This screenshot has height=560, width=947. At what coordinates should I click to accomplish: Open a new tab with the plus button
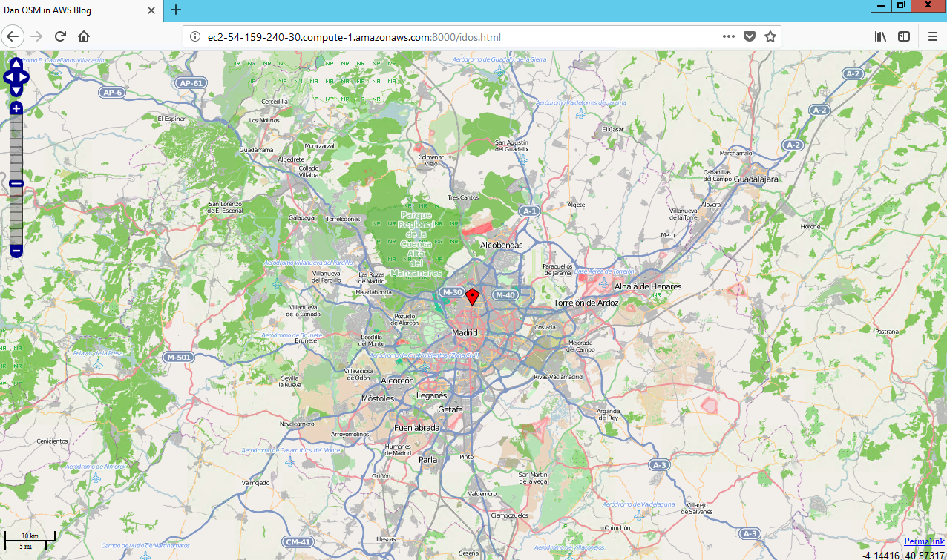176,10
